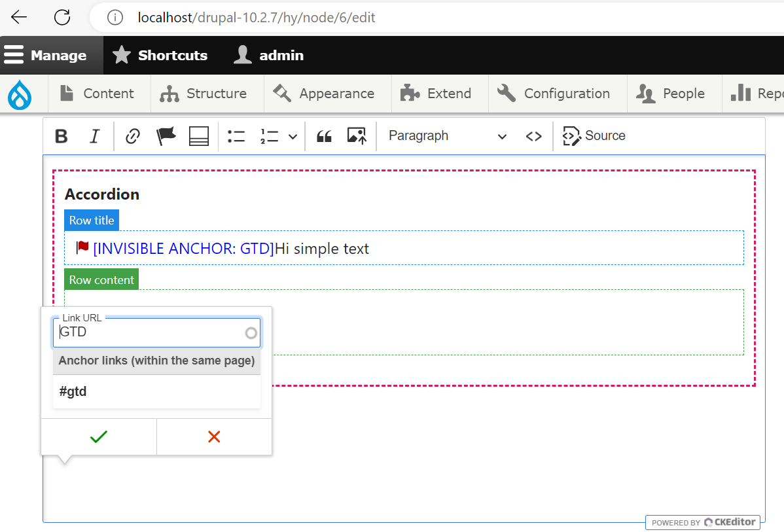Click the upload image toolbar icon
Screen dimensions: 784x532
(357, 136)
